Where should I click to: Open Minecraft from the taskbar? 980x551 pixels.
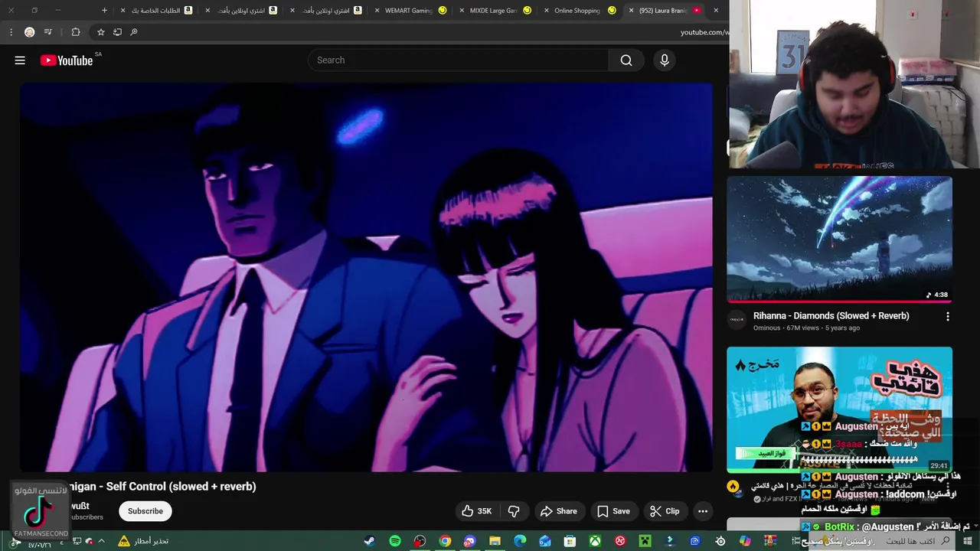645,541
